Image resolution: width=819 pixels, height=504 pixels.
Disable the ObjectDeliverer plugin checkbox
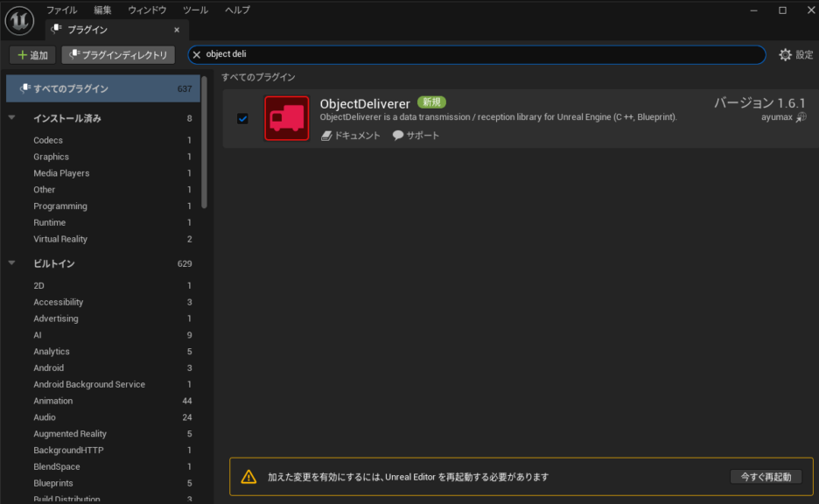point(242,118)
